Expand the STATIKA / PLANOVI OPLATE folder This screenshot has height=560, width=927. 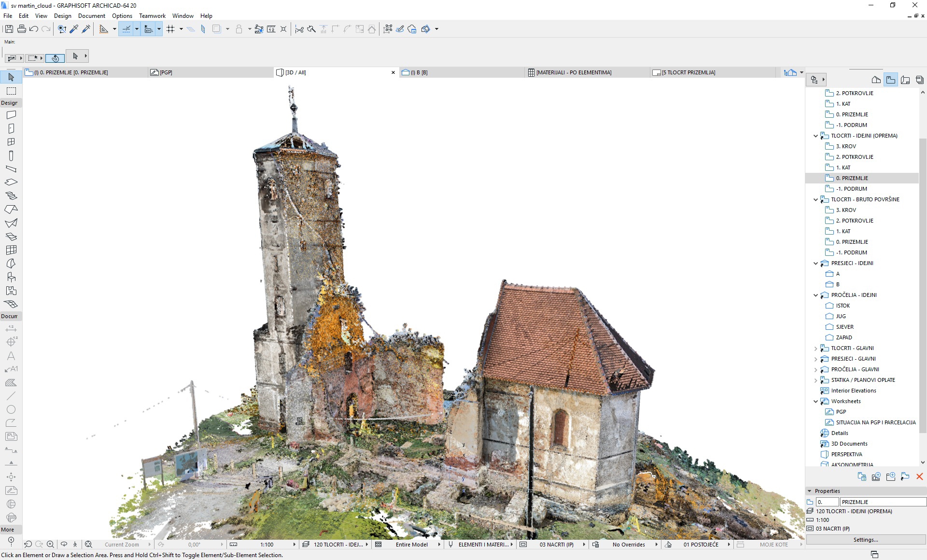816,380
